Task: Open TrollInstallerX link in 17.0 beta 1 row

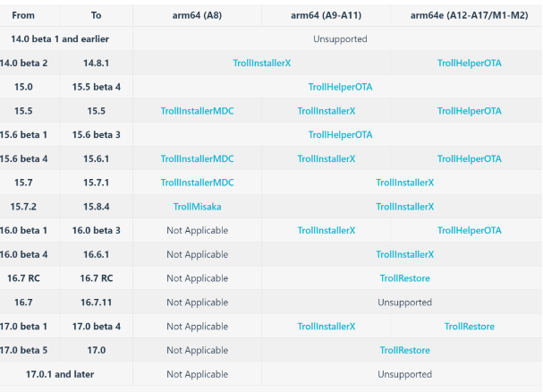Action: click(327, 327)
